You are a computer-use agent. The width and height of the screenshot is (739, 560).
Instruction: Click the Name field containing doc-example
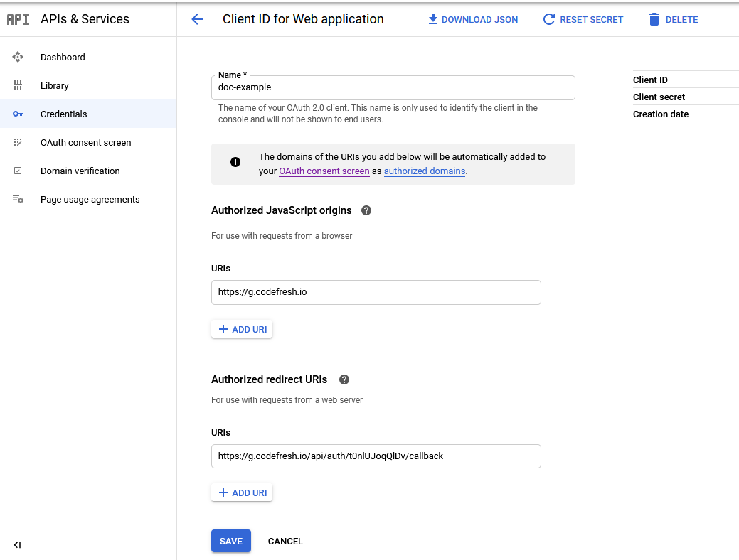click(393, 87)
